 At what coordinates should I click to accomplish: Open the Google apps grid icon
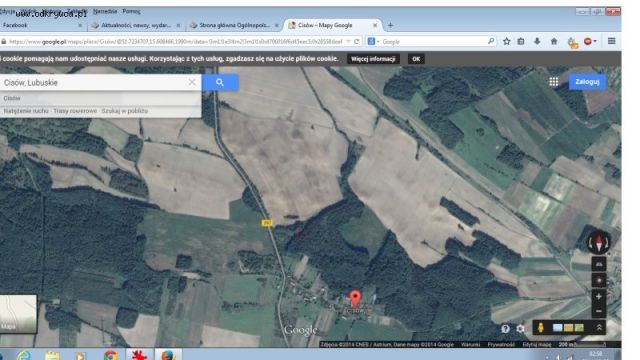553,82
